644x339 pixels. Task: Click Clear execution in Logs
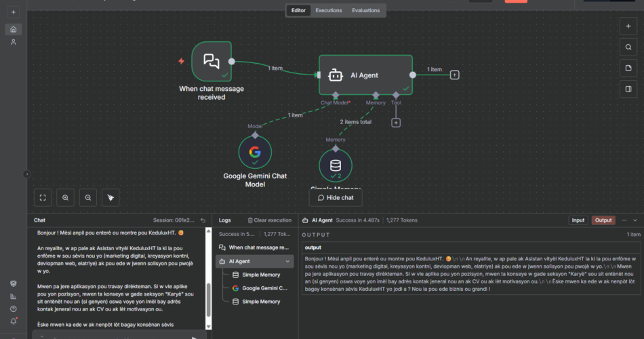269,220
